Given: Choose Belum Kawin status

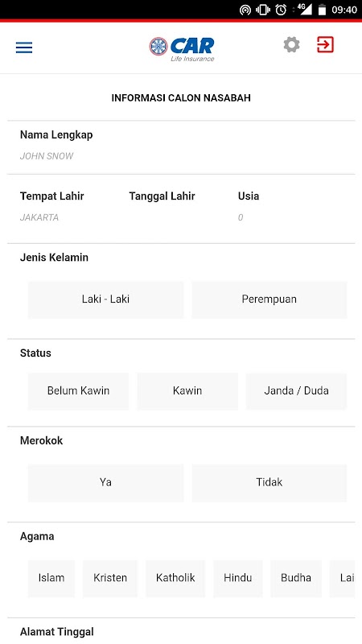Looking at the screenshot, I should pyautogui.click(x=78, y=391).
